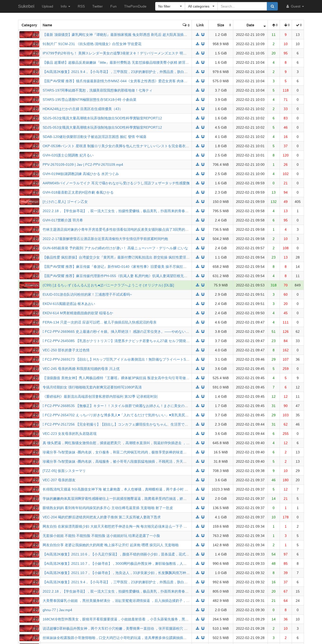Sort the table by Date column
Image resolution: width=322 pixels, height=644 pixels.
click(250, 25)
